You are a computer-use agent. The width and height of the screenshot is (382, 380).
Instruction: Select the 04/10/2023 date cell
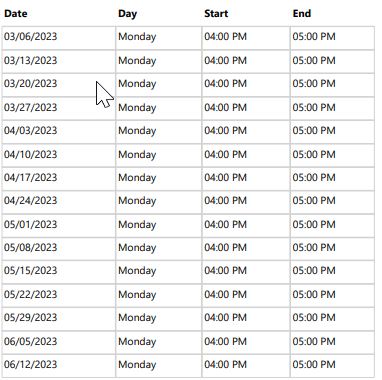pyautogui.click(x=59, y=156)
